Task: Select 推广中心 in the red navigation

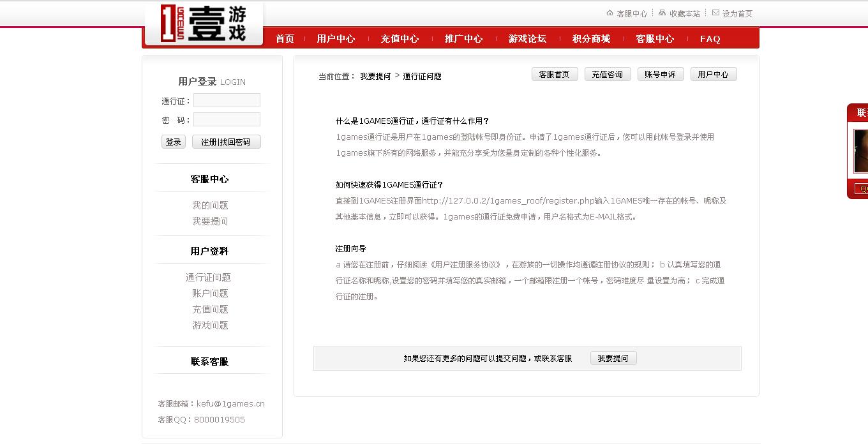Action: click(464, 38)
